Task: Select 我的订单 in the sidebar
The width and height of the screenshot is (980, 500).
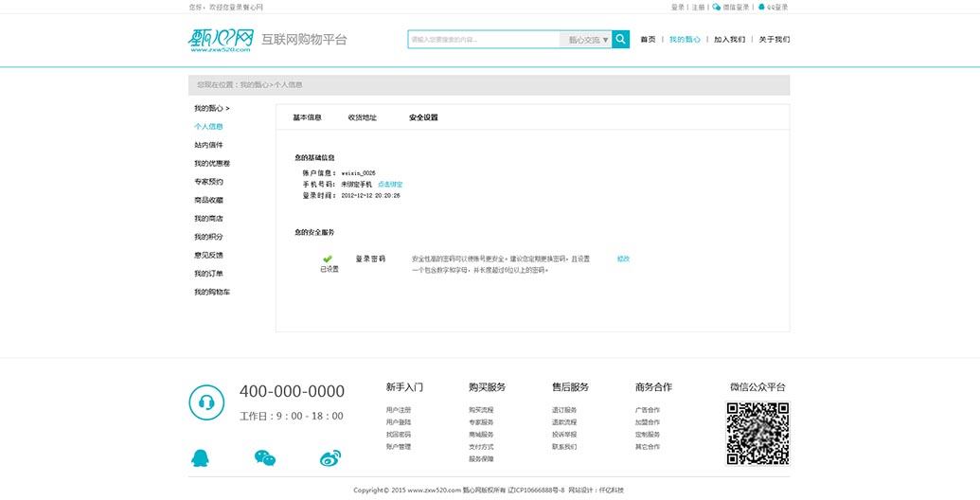Action: [x=208, y=274]
